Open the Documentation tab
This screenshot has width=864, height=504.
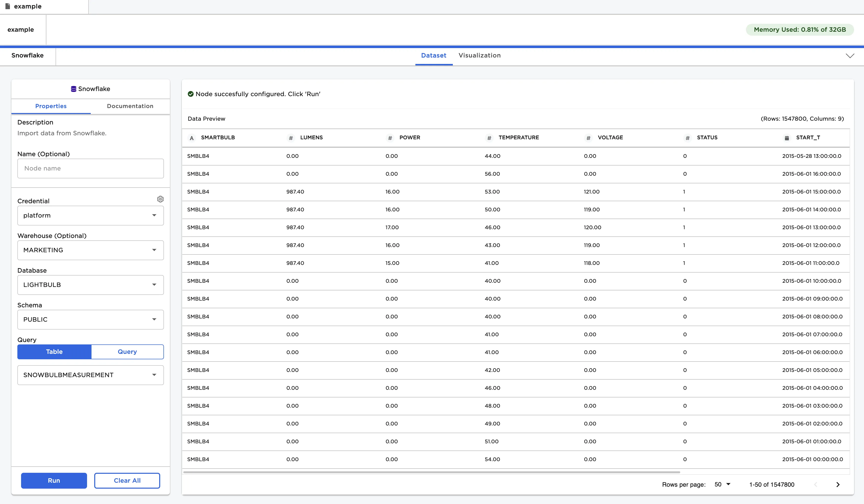pyautogui.click(x=130, y=106)
